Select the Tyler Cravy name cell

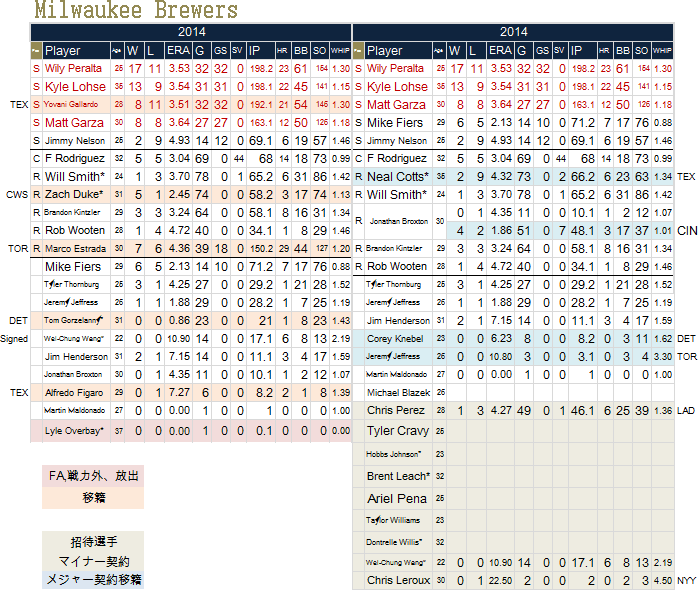[398, 431]
